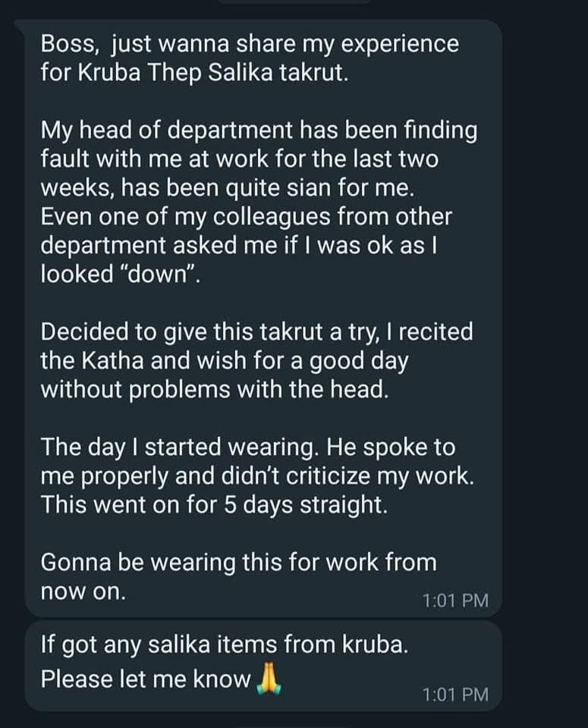Screen dimensions: 588x728
Task: Tap the partial message bubble at the top
Action: coord(294,2)
